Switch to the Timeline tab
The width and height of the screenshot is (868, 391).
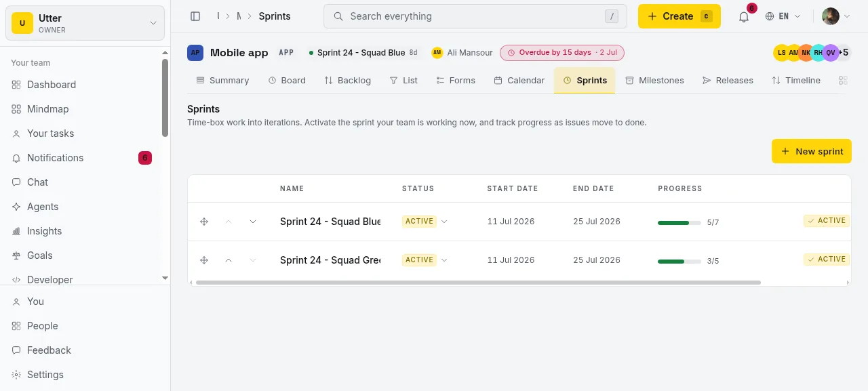click(796, 81)
